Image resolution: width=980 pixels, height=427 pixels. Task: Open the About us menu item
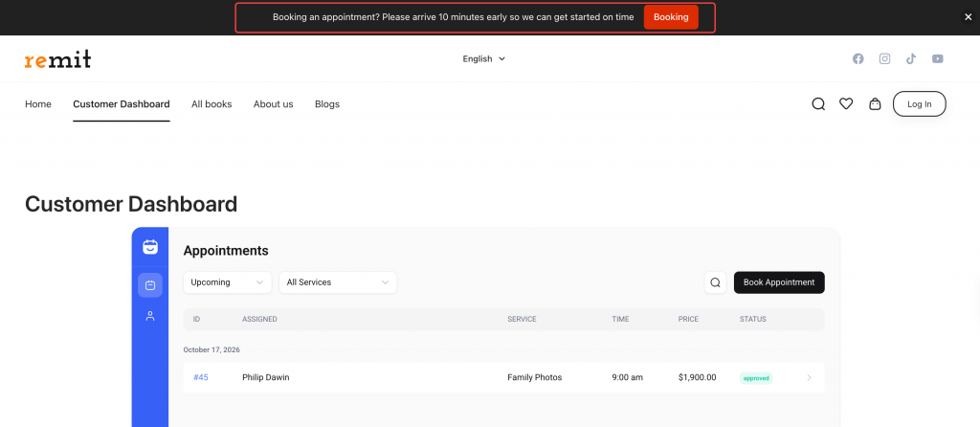tap(273, 104)
